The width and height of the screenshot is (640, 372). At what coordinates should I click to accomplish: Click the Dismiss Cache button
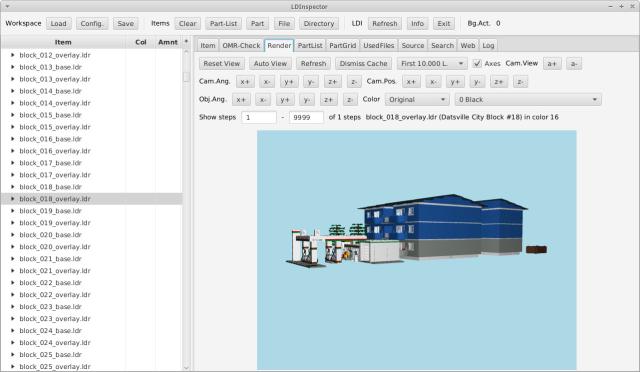coord(363,64)
